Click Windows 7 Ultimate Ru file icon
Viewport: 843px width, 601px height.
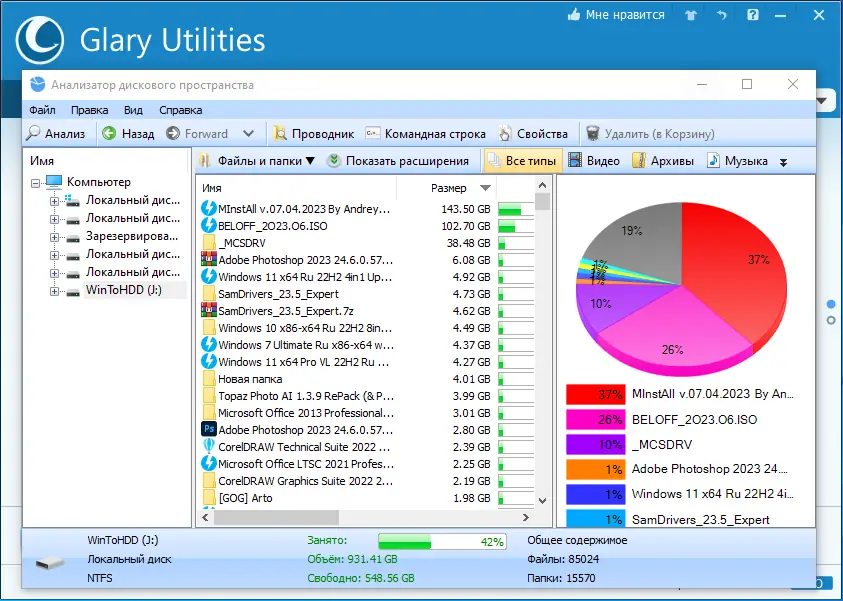209,345
